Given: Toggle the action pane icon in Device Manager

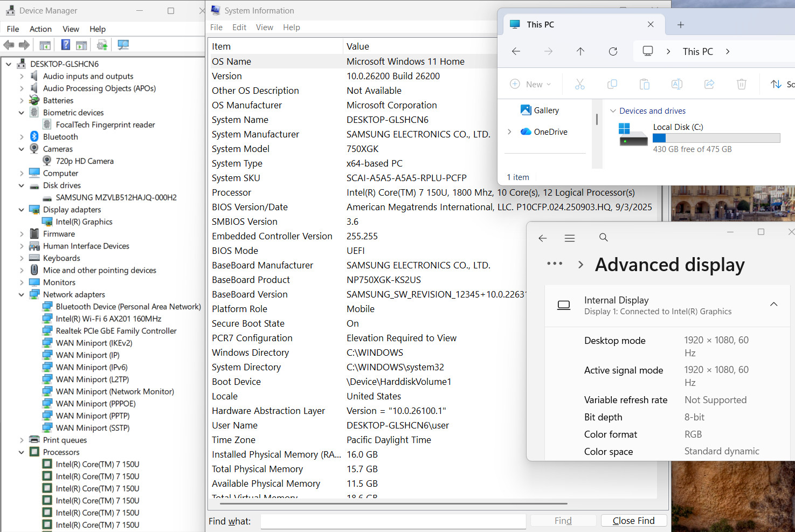Looking at the screenshot, I should [x=81, y=45].
